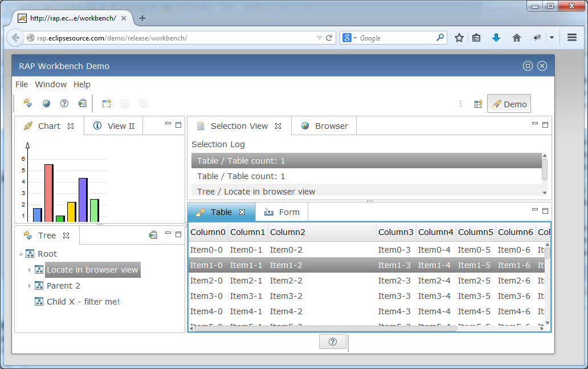Click the Selection Log down scroll arrow
This screenshot has width=588, height=369.
pyautogui.click(x=545, y=193)
